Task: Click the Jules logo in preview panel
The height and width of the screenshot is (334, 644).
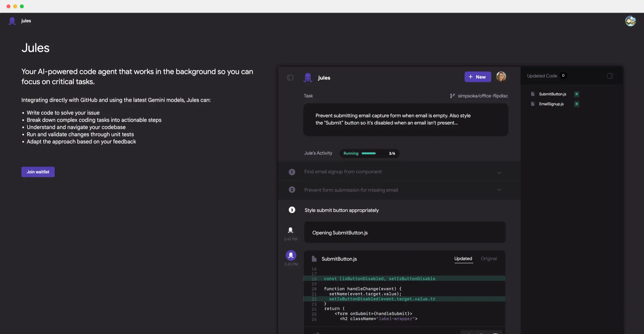Action: (x=308, y=78)
